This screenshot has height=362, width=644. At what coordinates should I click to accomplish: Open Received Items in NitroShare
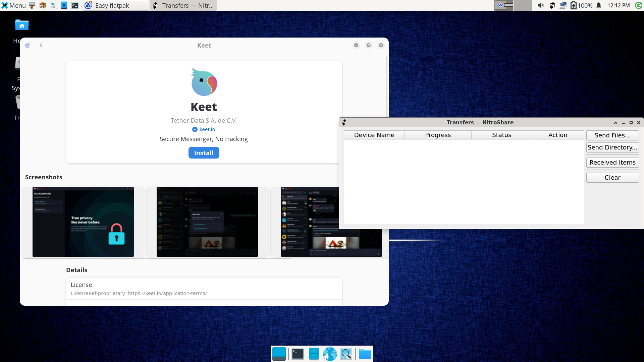tap(612, 163)
